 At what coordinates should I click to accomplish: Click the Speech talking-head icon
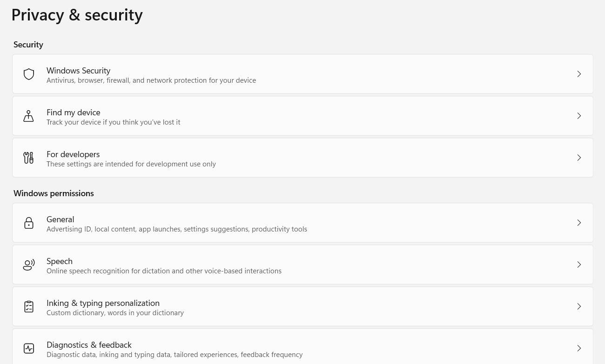pos(29,265)
